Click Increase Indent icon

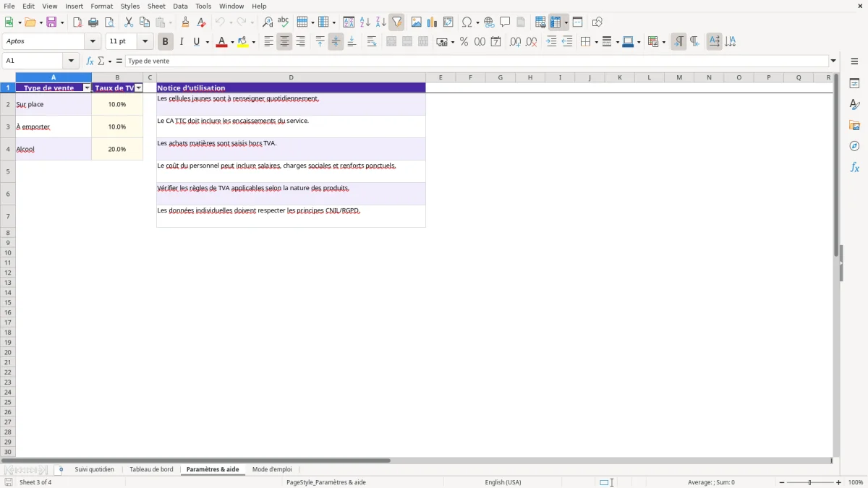tap(551, 42)
